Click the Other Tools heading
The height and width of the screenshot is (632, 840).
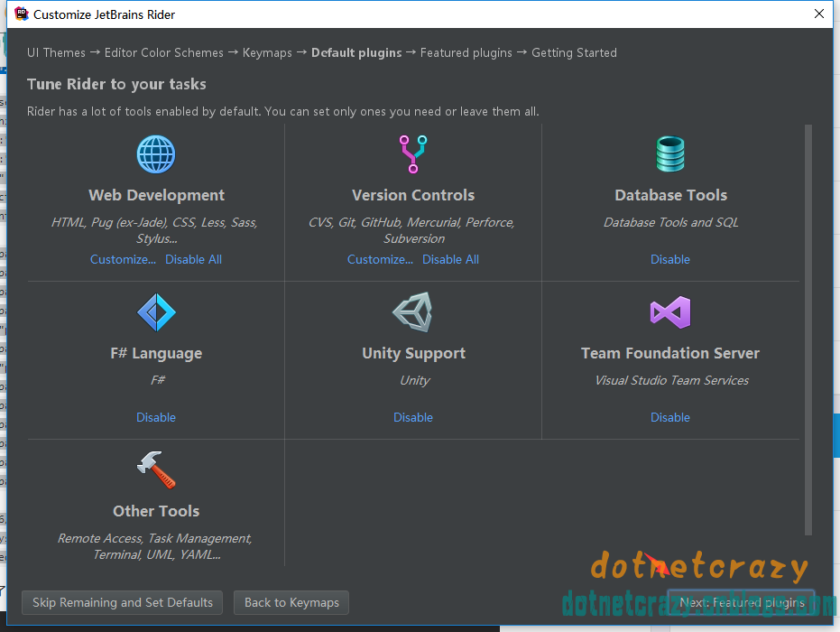tap(156, 511)
